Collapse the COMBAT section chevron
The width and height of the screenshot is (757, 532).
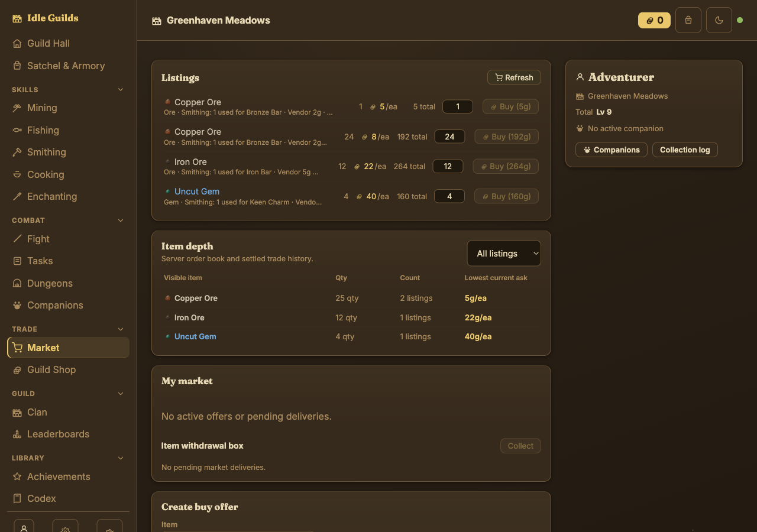click(121, 220)
